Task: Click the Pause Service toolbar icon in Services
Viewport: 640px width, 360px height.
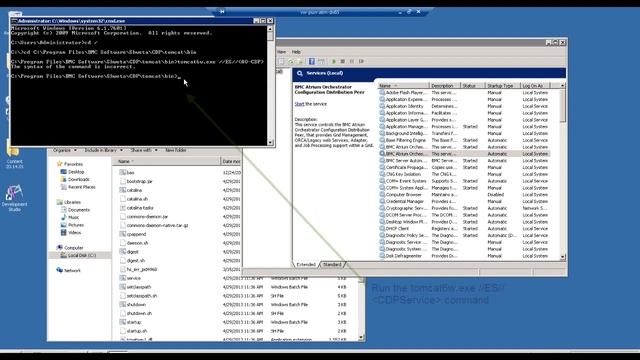Action: coord(352,62)
